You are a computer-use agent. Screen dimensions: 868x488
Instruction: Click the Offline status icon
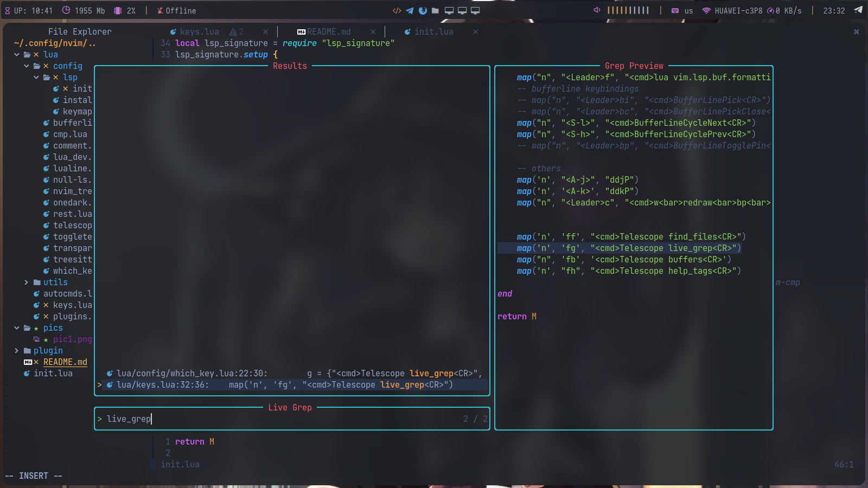(x=160, y=11)
